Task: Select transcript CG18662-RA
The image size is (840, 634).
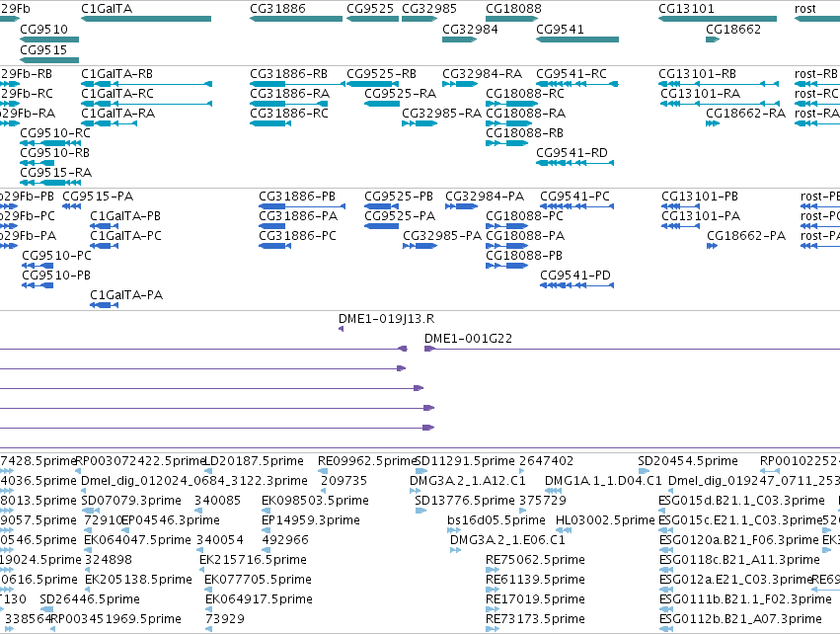Action: pyautogui.click(x=745, y=114)
